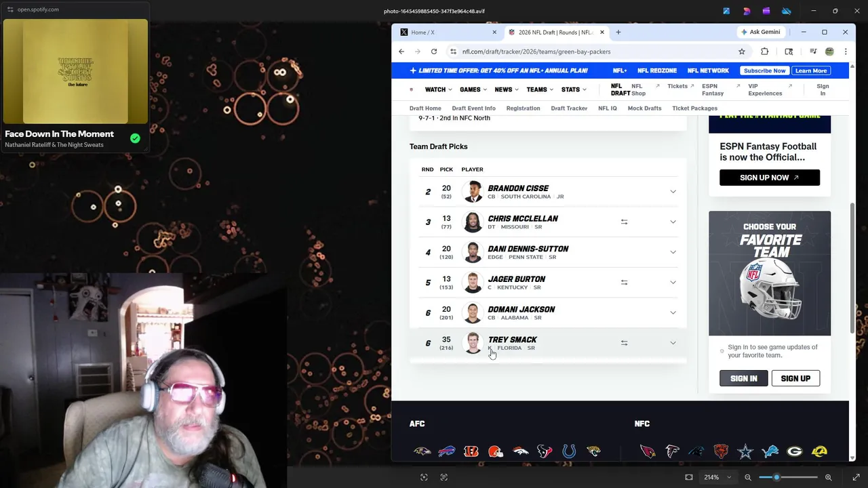Open the Arizona Cardinals team logo
Viewport: 868px width, 488px height.
click(648, 451)
